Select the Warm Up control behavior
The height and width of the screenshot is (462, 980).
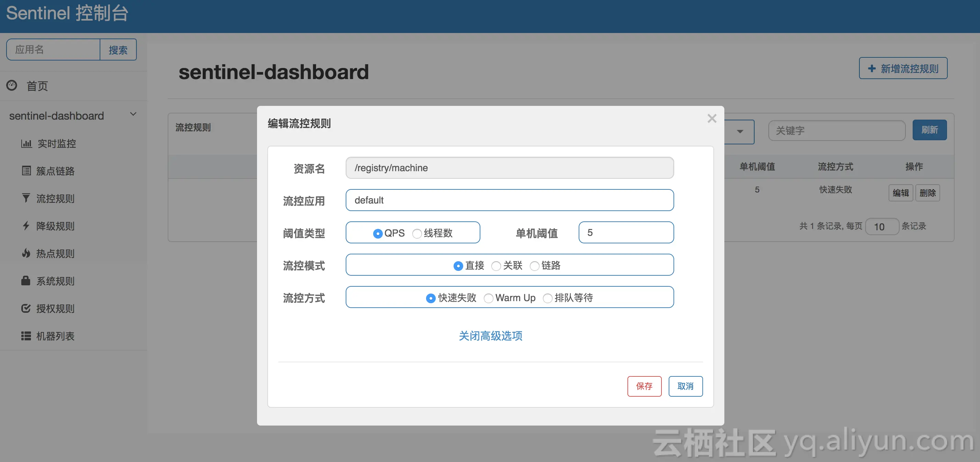pos(489,298)
